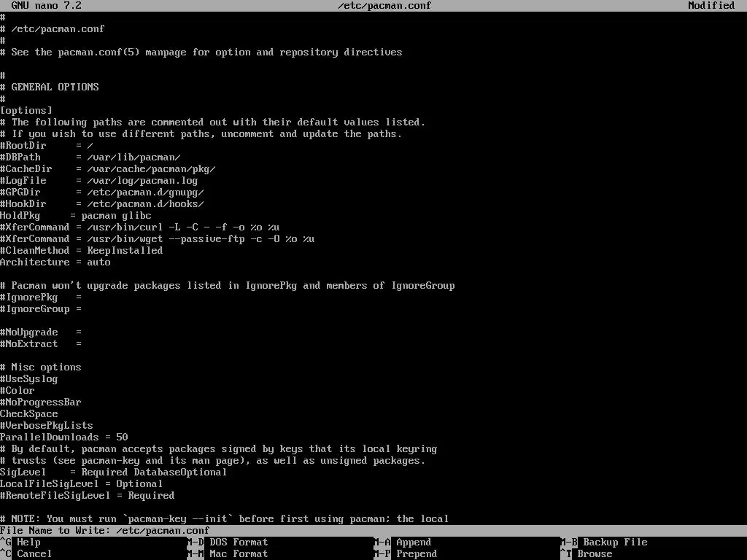Image resolution: width=747 pixels, height=560 pixels.
Task: Click the '#CleanMethod = KeepInstalled' line
Action: pos(82,251)
